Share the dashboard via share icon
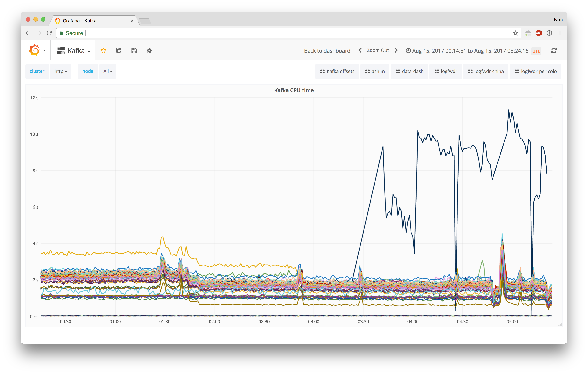Viewport: 588px width, 374px height. coord(119,51)
